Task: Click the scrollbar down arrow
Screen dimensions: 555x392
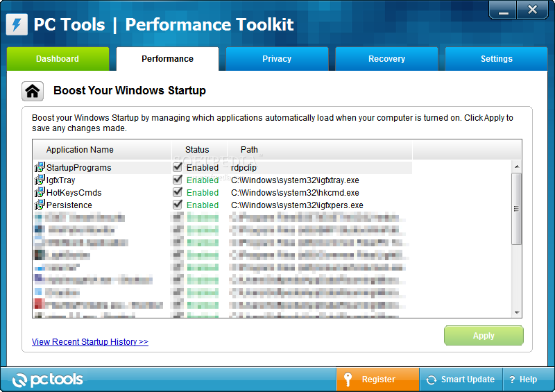Action: (x=517, y=312)
